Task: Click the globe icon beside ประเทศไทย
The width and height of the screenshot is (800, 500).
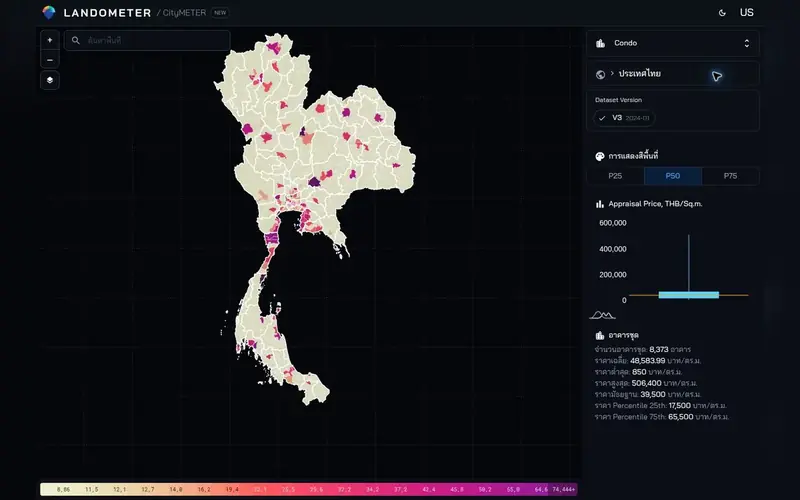Action: [601, 74]
